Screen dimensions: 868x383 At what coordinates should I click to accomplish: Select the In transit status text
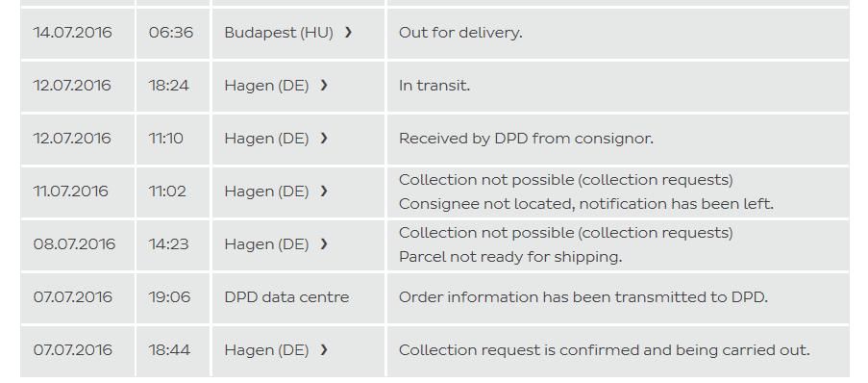coord(434,86)
